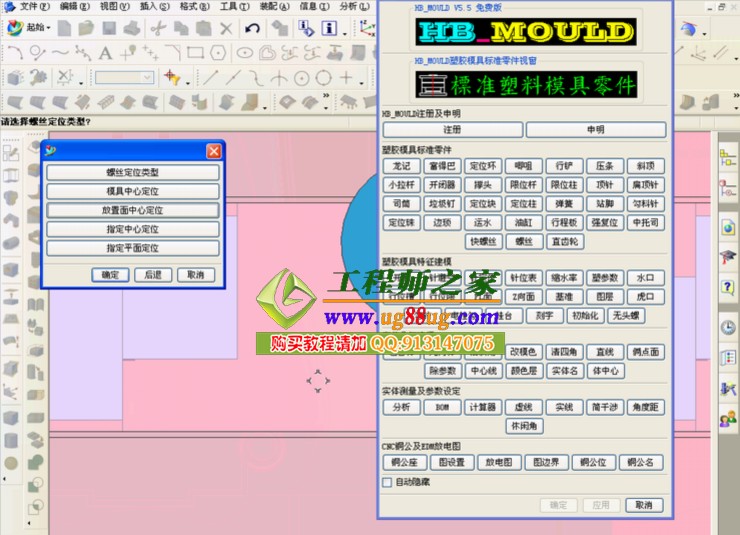The image size is (740, 535).
Task: Click the 申明 button
Action: (596, 129)
